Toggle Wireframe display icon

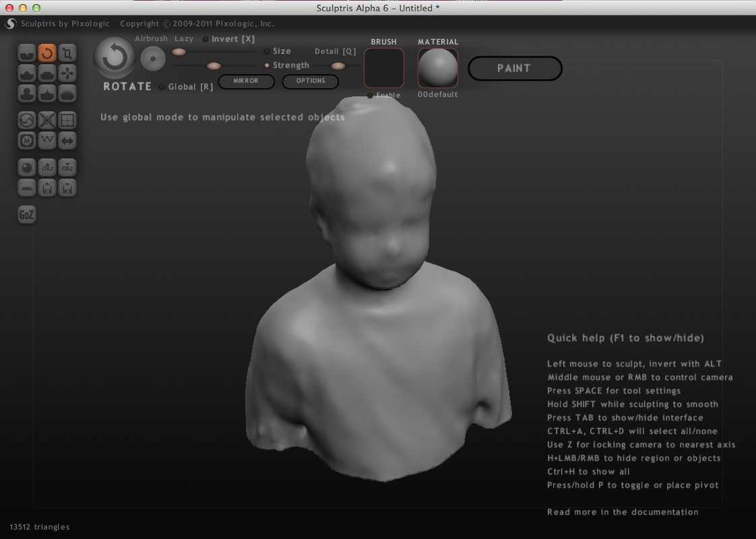47,141
